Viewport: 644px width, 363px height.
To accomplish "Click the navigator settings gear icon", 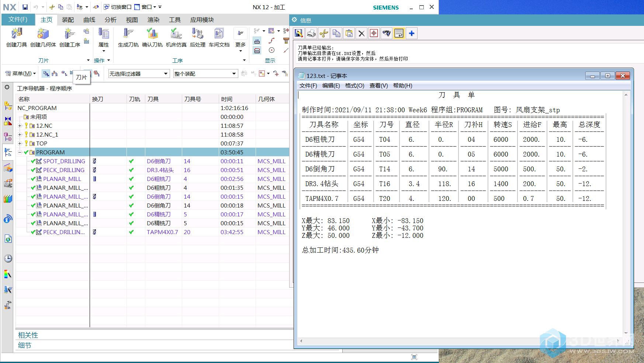I will pos(7,87).
